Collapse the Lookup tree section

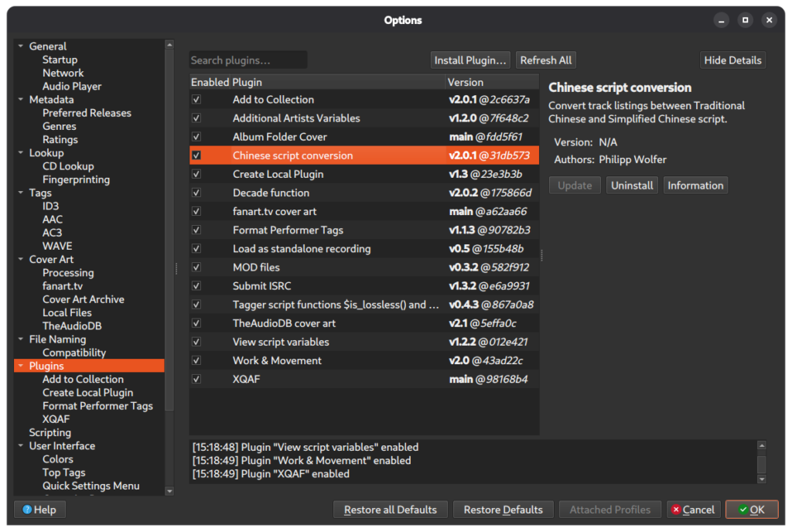click(x=21, y=152)
